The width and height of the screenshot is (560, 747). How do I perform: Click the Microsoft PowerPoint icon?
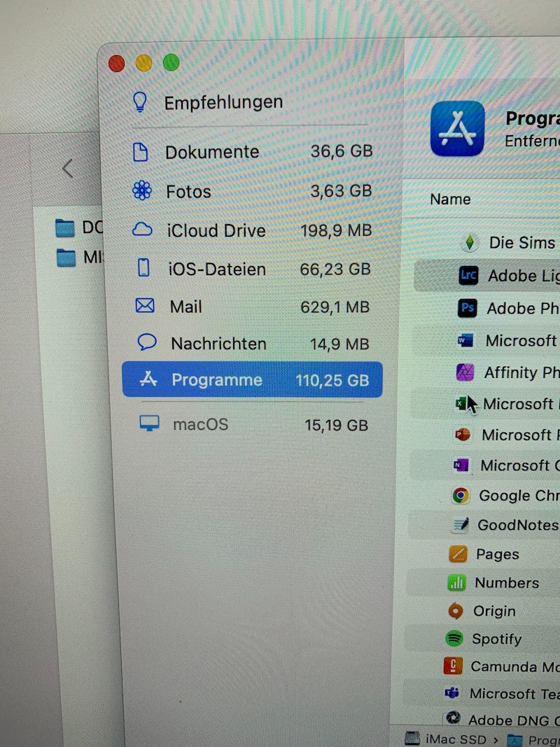click(x=463, y=435)
